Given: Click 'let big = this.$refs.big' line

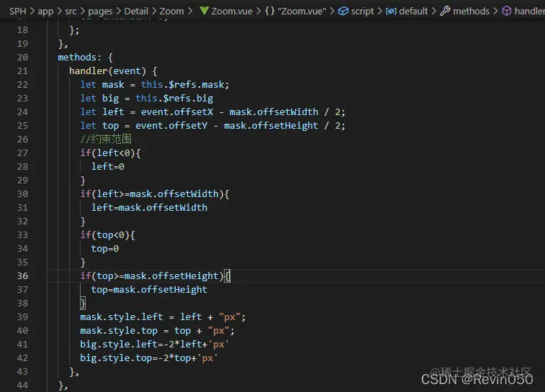Looking at the screenshot, I should (x=146, y=99).
